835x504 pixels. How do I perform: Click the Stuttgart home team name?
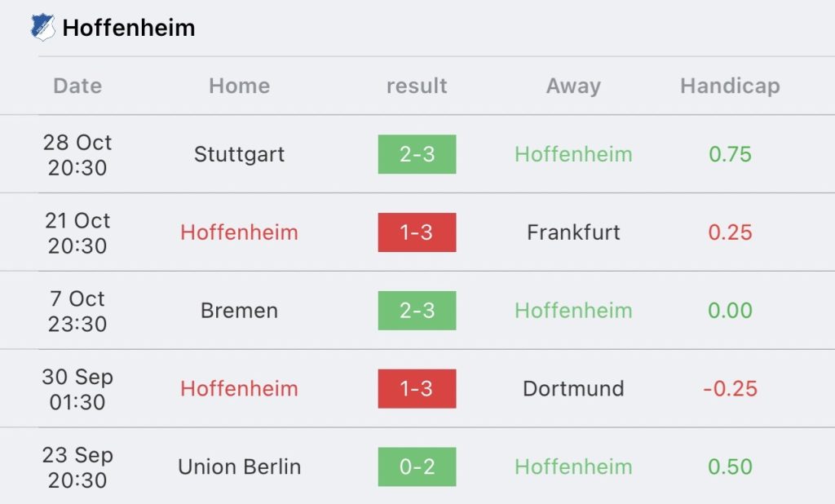pyautogui.click(x=239, y=154)
